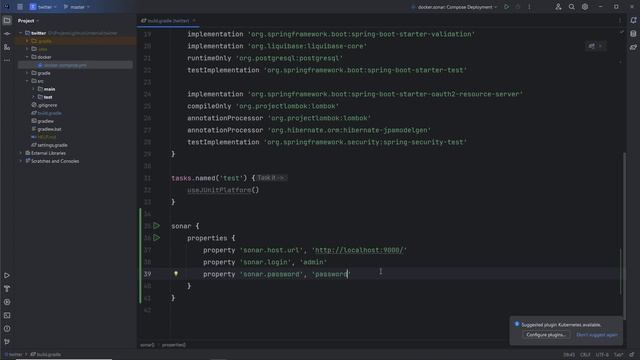Select settings.gradle in project tree

pos(49,145)
